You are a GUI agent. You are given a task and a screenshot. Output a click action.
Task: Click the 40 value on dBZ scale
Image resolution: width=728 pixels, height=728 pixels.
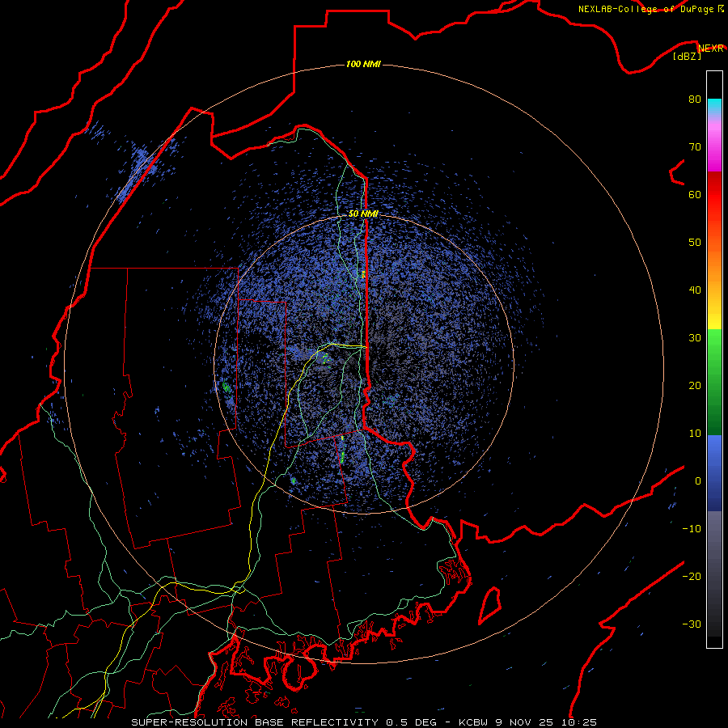pyautogui.click(x=695, y=290)
